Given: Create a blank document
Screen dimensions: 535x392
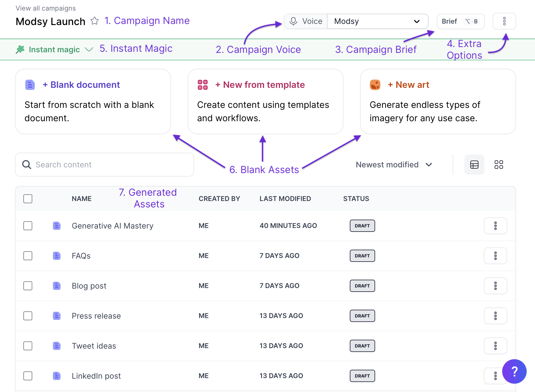Looking at the screenshot, I should 93,101.
